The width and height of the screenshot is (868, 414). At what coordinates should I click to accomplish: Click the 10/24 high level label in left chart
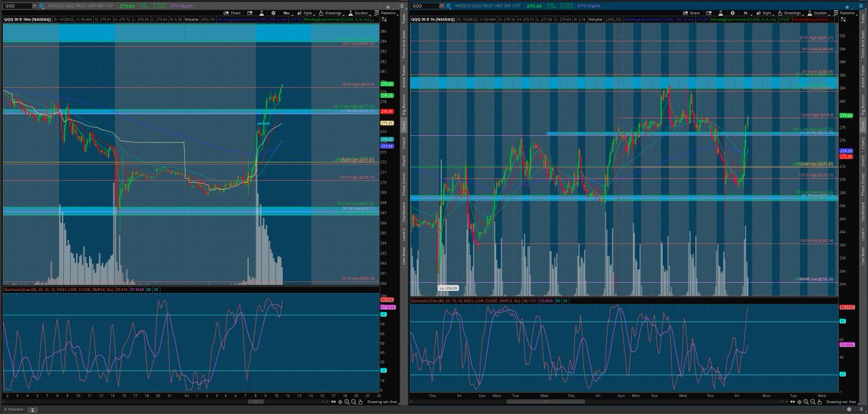(357, 85)
